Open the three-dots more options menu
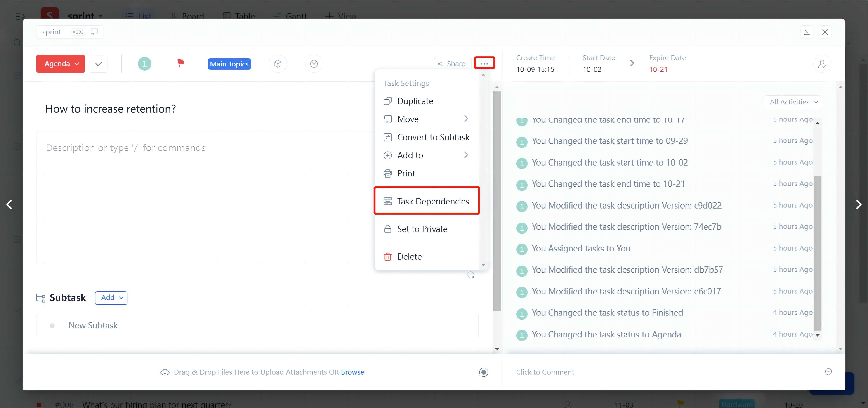868x408 pixels. pyautogui.click(x=484, y=63)
